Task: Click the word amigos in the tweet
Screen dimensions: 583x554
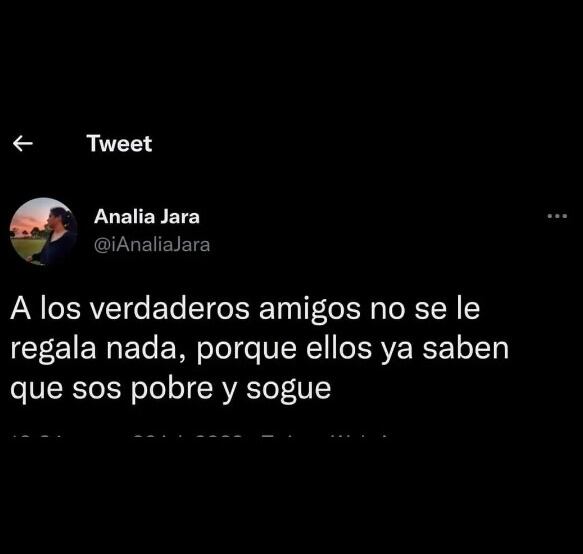Action: coord(310,309)
